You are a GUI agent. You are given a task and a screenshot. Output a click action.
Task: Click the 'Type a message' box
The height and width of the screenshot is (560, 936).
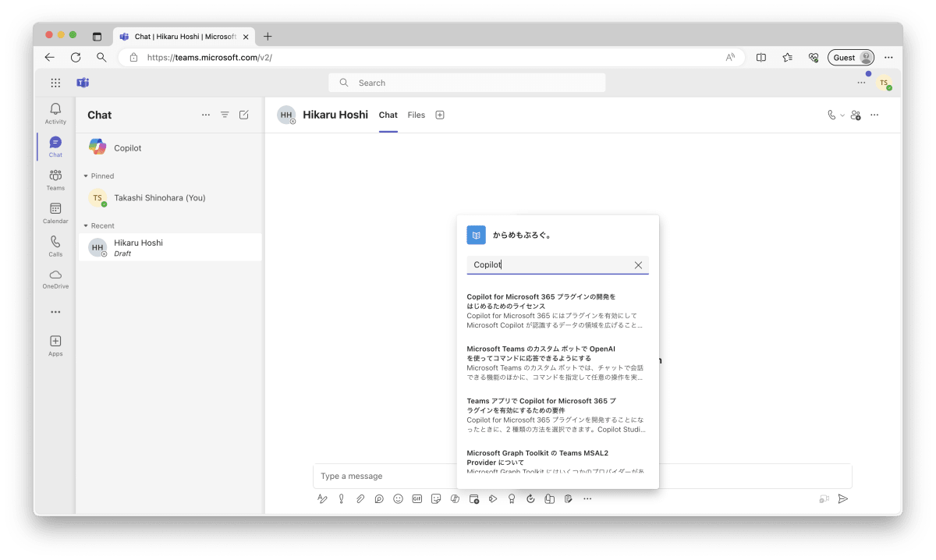pos(582,476)
